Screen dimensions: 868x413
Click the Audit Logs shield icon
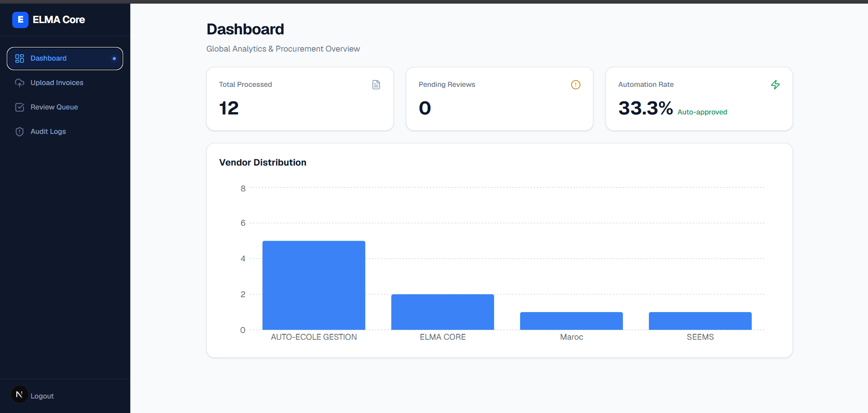pos(19,132)
